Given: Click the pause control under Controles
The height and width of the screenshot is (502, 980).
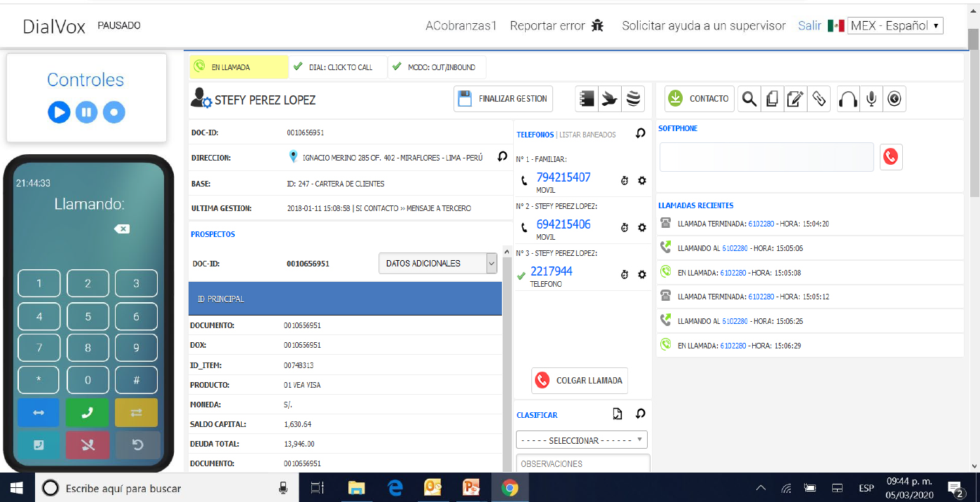Looking at the screenshot, I should 86,112.
